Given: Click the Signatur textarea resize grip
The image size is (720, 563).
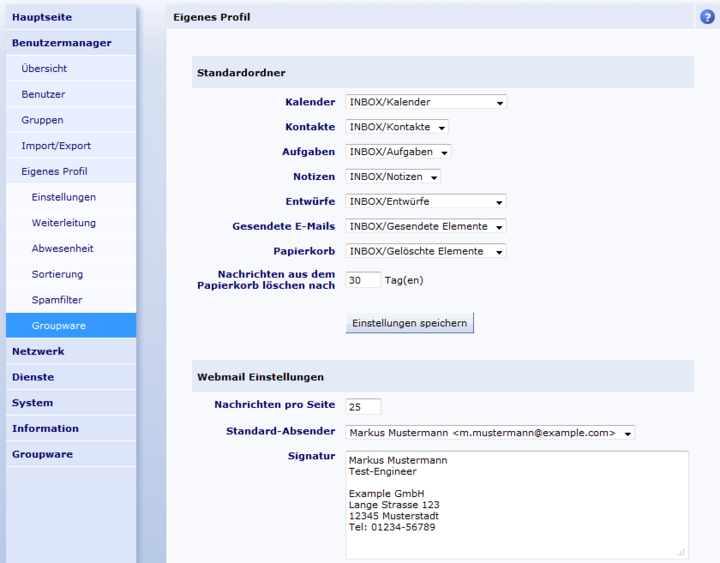Looking at the screenshot, I should [x=681, y=552].
